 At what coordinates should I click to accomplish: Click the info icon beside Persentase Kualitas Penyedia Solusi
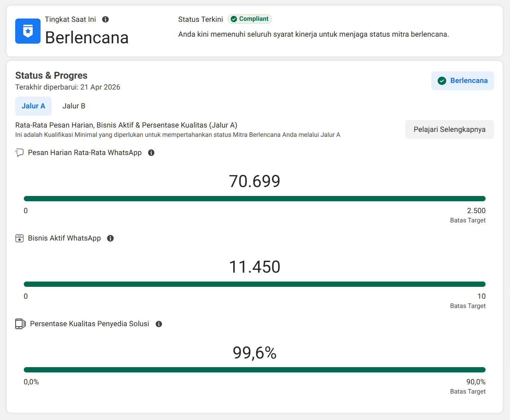point(158,324)
